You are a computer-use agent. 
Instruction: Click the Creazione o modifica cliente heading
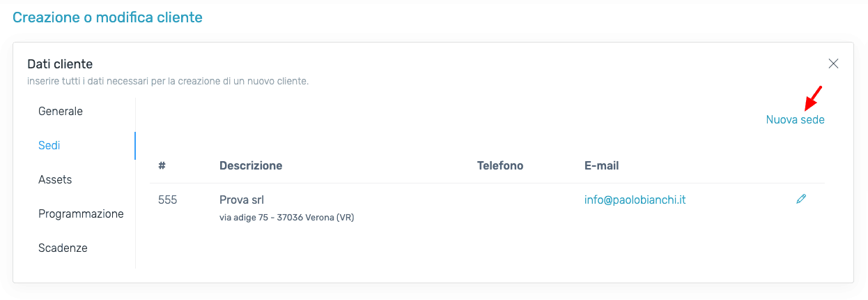(108, 17)
